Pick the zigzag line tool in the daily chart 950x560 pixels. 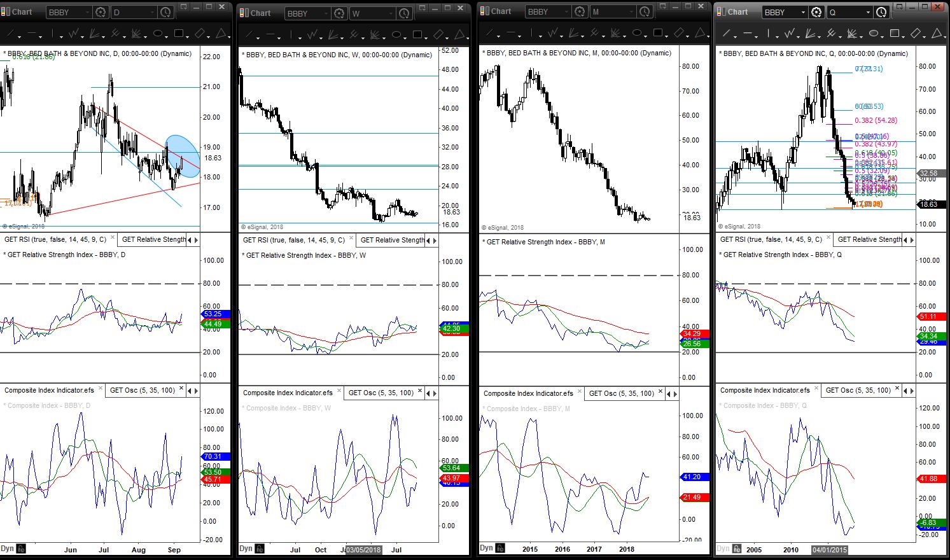74,33
